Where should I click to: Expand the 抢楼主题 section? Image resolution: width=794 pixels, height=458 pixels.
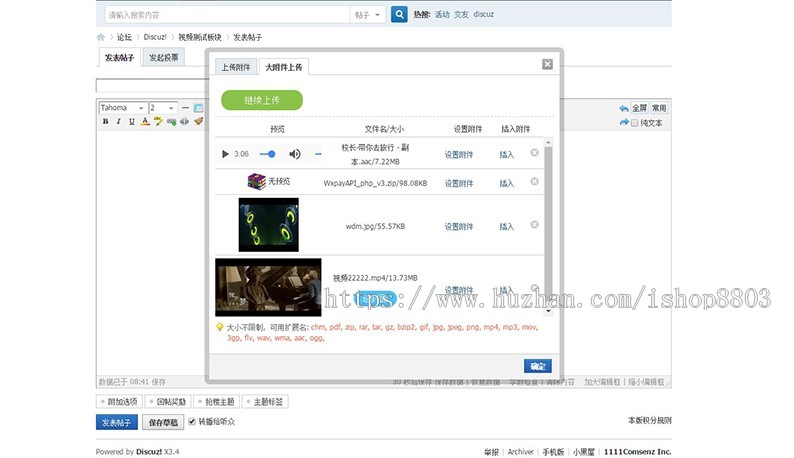coord(217,402)
